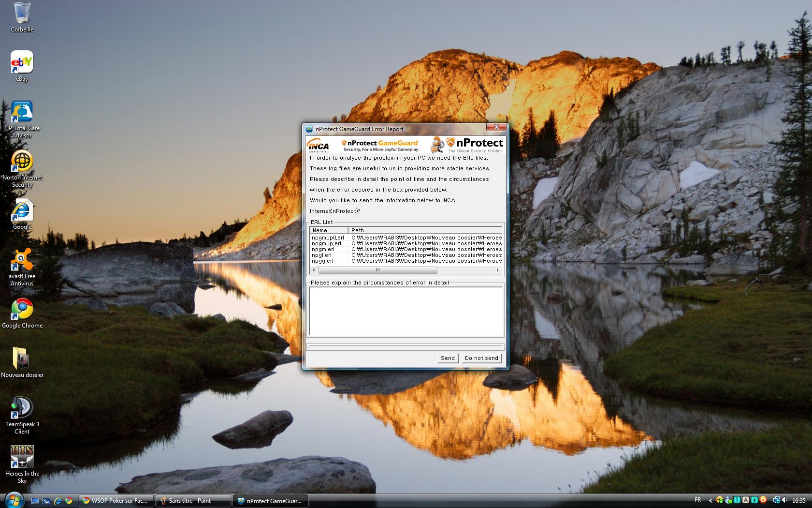Click the error circumstances text box
Screen dimensions: 812x508
coord(406,311)
